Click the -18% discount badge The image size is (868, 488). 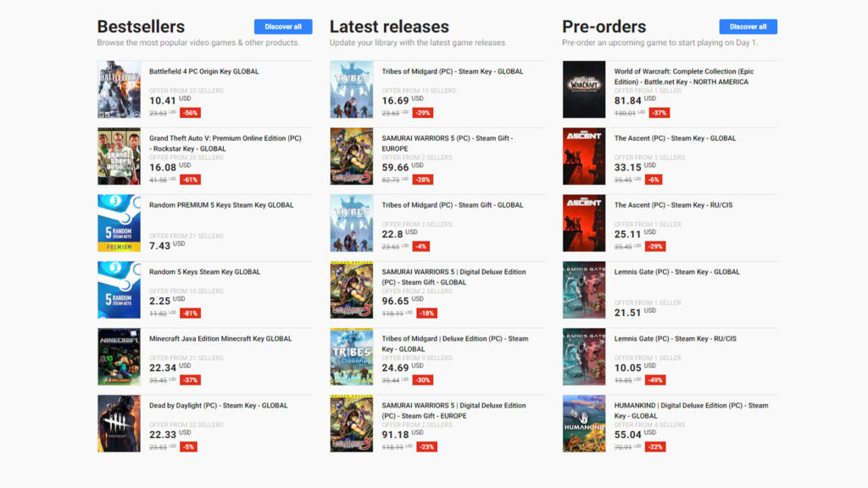click(x=427, y=313)
